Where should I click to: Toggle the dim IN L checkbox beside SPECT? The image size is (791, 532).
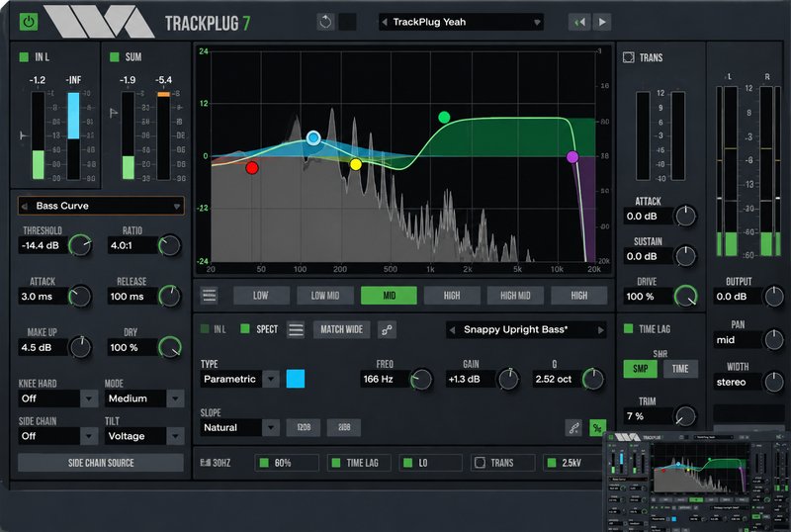205,329
